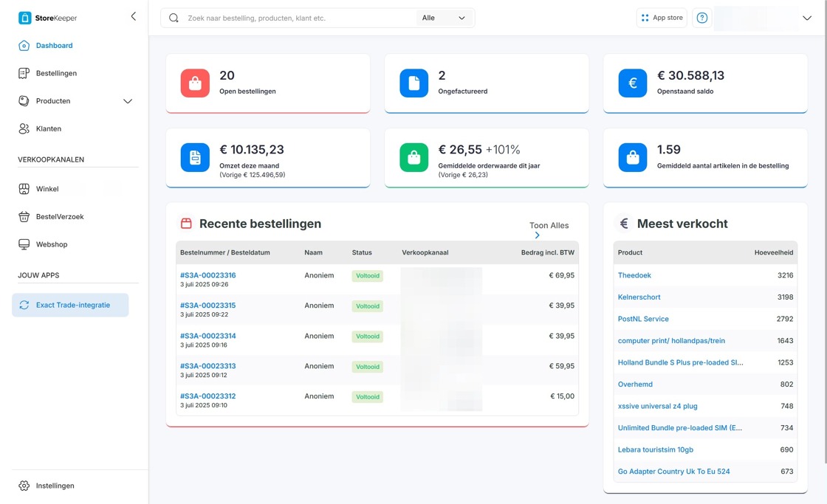
Task: Click the Omzet deze maand receipt icon
Action: 195,158
